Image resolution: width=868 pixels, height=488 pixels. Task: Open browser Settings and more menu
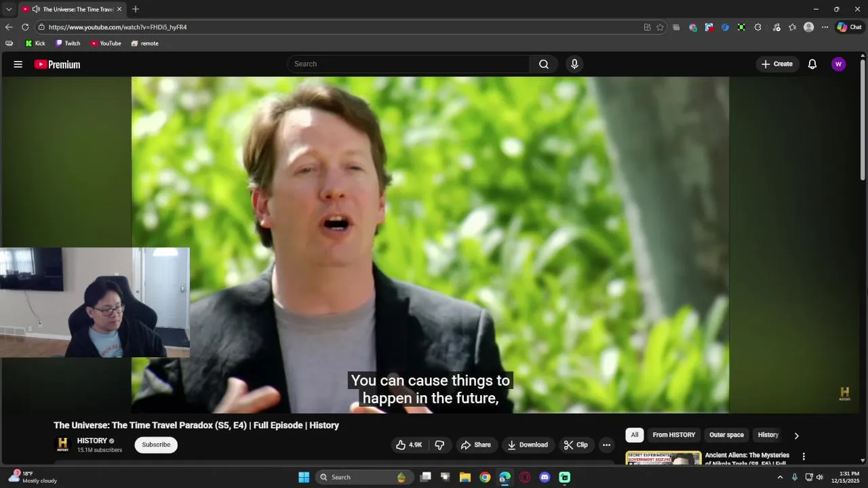coord(825,27)
